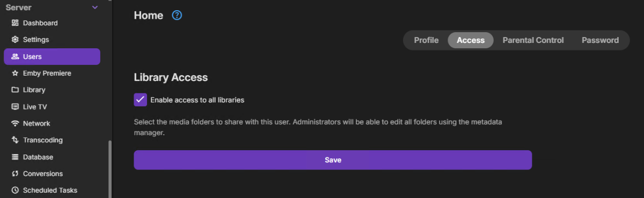Open the Database icon
The image size is (644, 198).
[x=15, y=157]
